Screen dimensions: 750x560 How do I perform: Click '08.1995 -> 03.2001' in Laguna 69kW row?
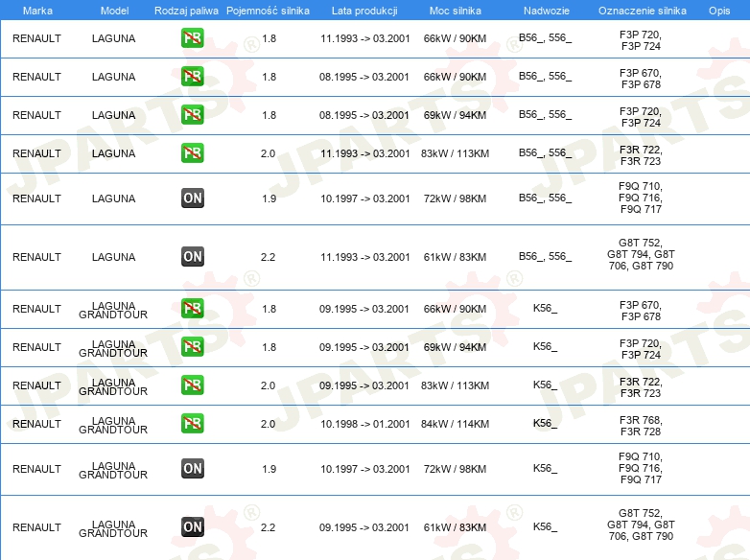point(364,115)
